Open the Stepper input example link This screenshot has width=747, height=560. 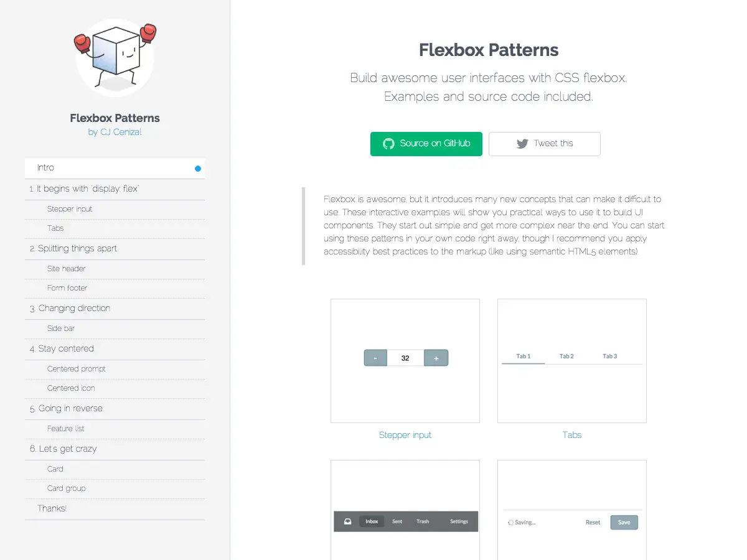click(405, 435)
